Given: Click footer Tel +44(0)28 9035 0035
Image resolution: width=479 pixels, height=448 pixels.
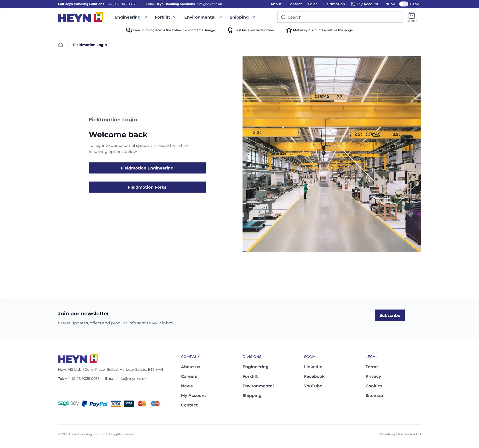Looking at the screenshot, I should (x=79, y=378).
